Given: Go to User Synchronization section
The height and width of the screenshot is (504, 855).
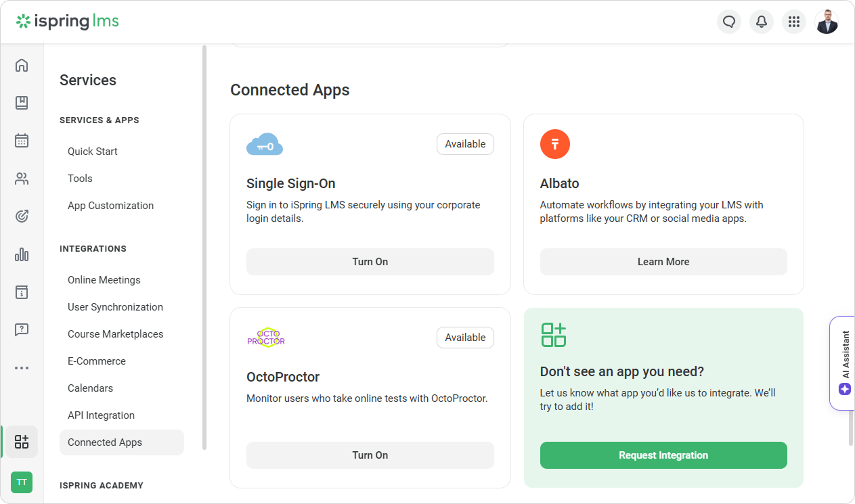Looking at the screenshot, I should click(x=115, y=307).
